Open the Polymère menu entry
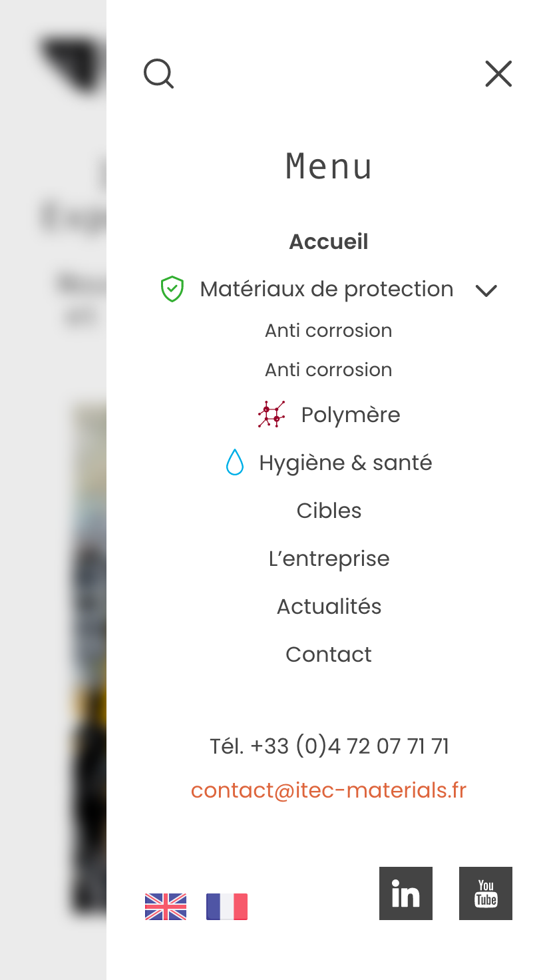Viewport: 551px width, 980px height. click(351, 415)
